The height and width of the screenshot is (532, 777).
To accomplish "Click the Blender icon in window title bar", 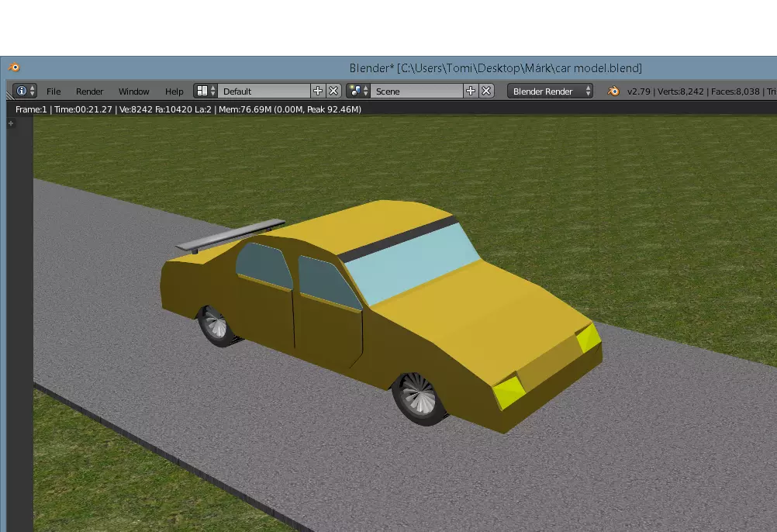I will (15, 67).
